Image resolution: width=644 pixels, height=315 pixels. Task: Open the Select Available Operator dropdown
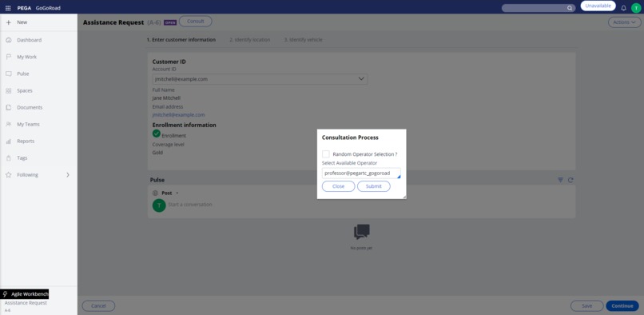click(x=361, y=173)
